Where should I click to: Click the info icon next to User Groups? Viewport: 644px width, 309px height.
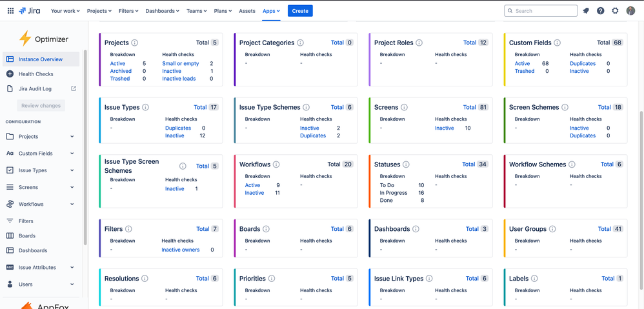552,229
